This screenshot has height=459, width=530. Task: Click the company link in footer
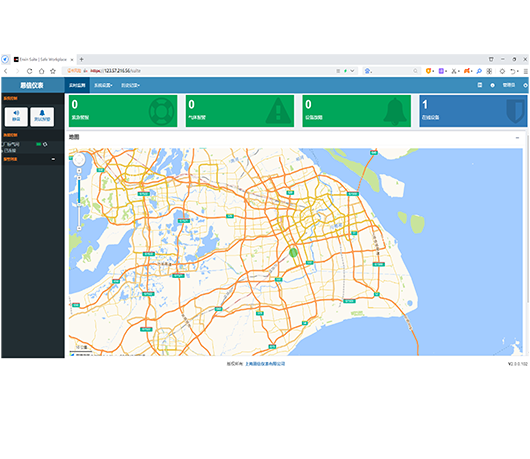point(265,364)
